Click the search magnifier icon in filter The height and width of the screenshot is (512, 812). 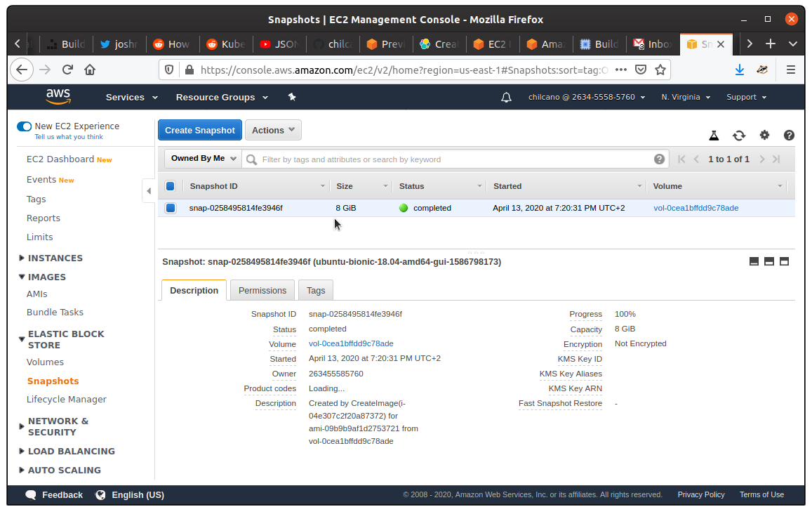tap(252, 159)
